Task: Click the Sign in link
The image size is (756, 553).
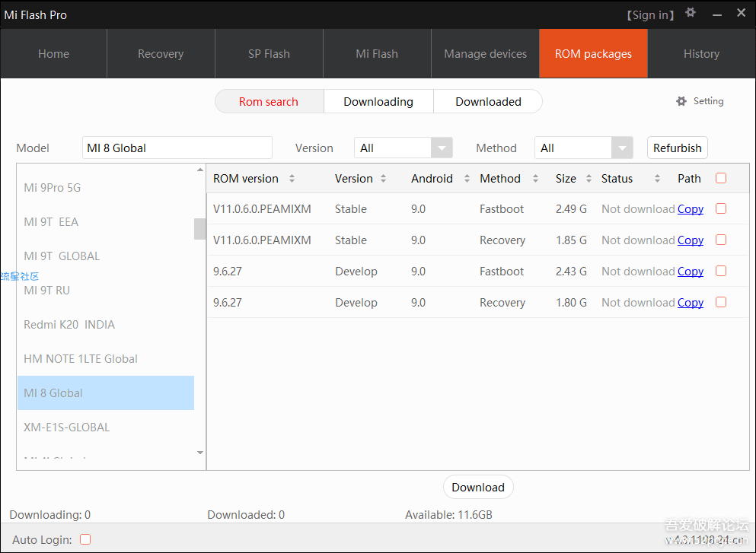Action: tap(650, 15)
